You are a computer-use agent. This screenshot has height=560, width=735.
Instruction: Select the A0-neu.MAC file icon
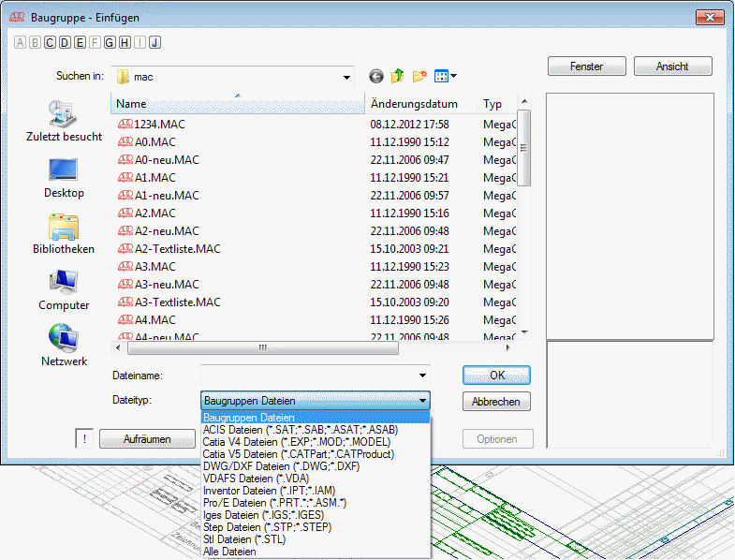click(x=125, y=160)
